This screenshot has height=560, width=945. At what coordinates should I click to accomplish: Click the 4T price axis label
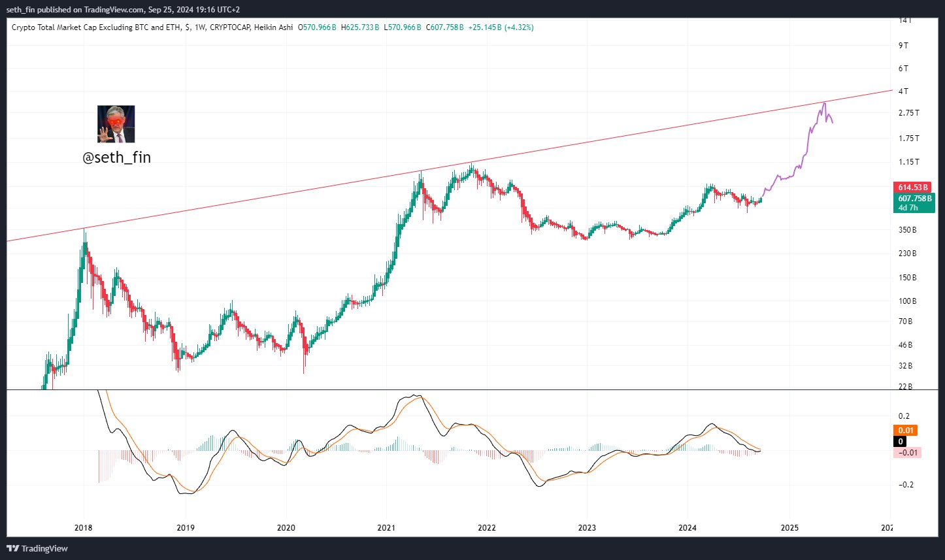pos(903,91)
